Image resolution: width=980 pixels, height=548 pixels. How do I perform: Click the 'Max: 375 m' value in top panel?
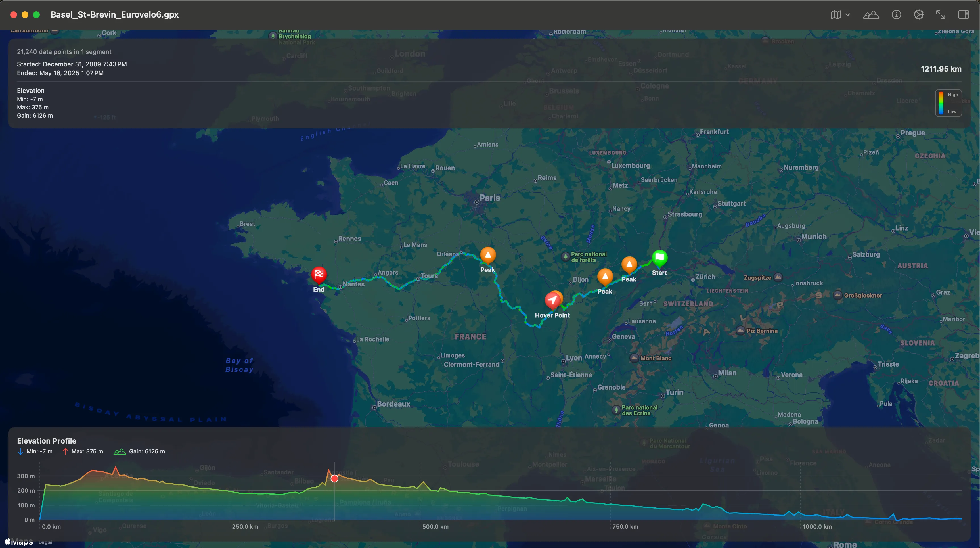click(x=33, y=107)
